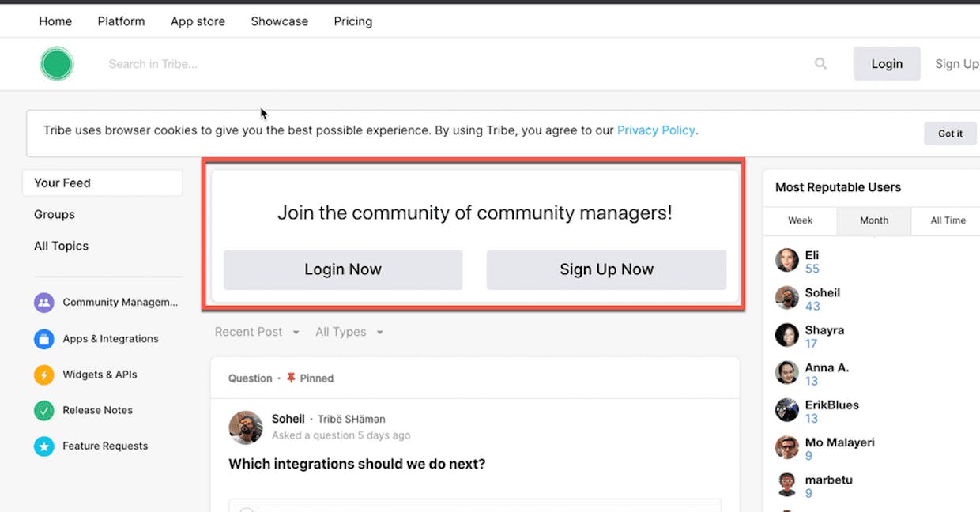
Task: Open Apps & Integrations group icon
Action: 44,339
